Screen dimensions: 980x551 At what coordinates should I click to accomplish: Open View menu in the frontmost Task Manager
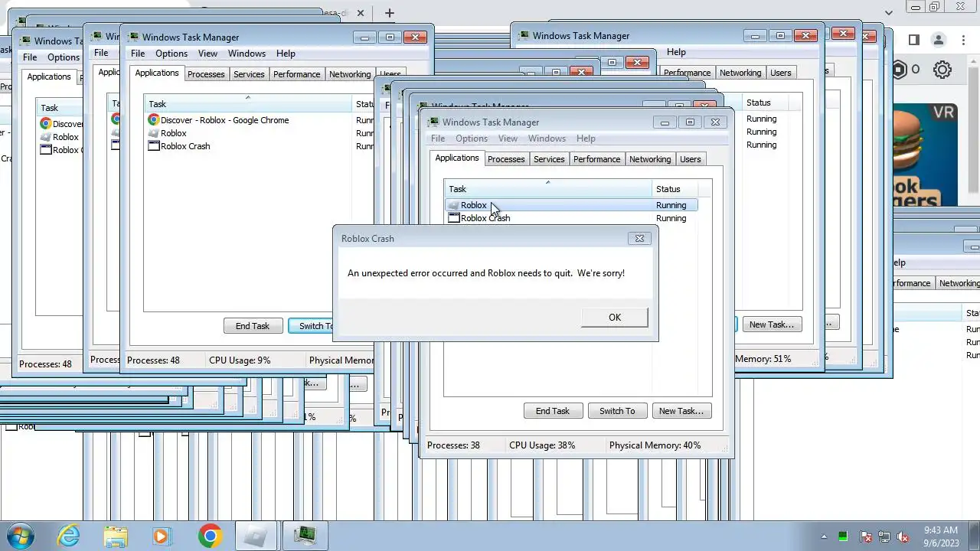[x=508, y=139]
